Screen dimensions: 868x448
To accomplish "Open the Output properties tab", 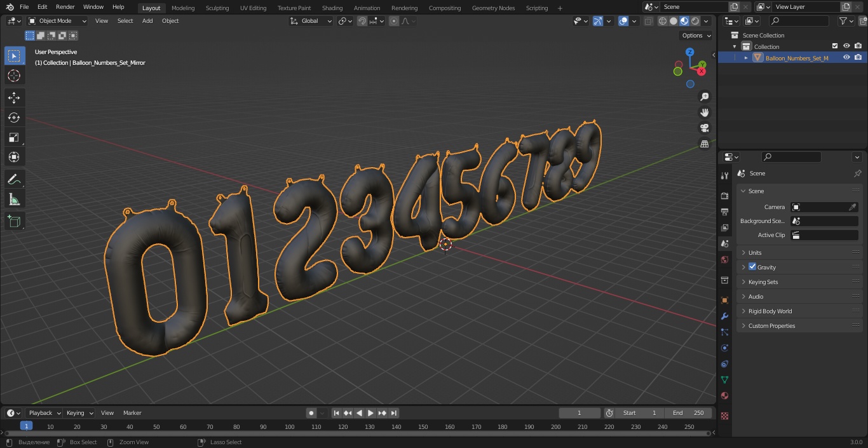I will (x=724, y=212).
